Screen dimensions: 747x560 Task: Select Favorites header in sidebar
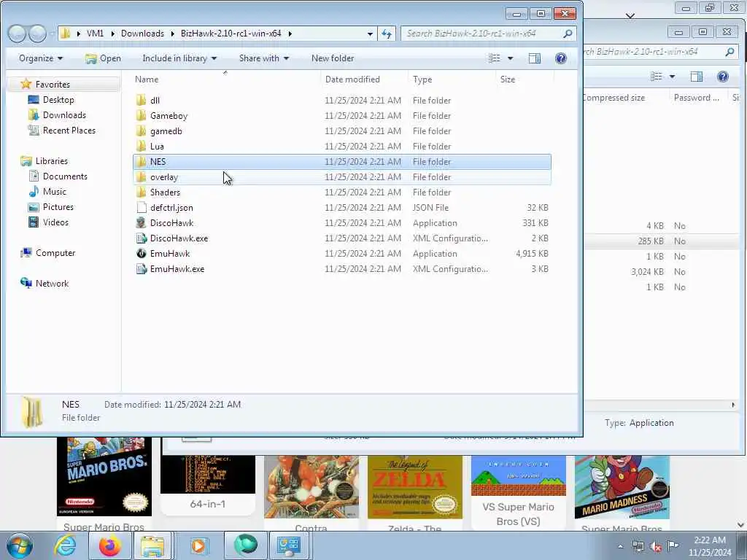[53, 85]
